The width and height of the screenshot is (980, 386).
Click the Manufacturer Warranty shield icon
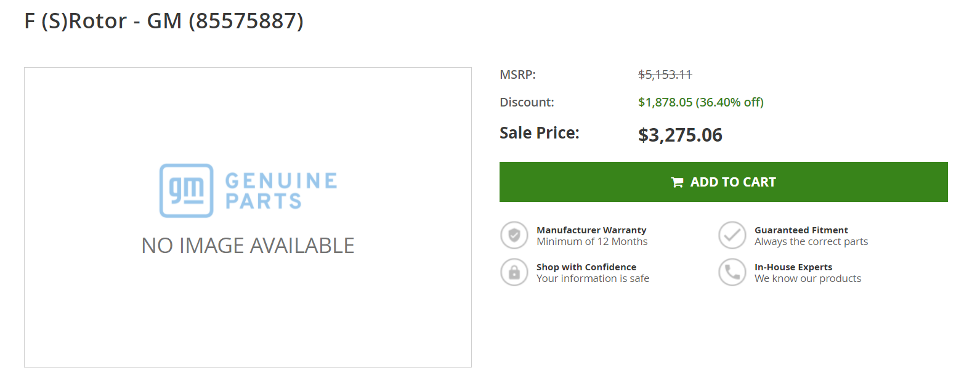[x=514, y=235]
